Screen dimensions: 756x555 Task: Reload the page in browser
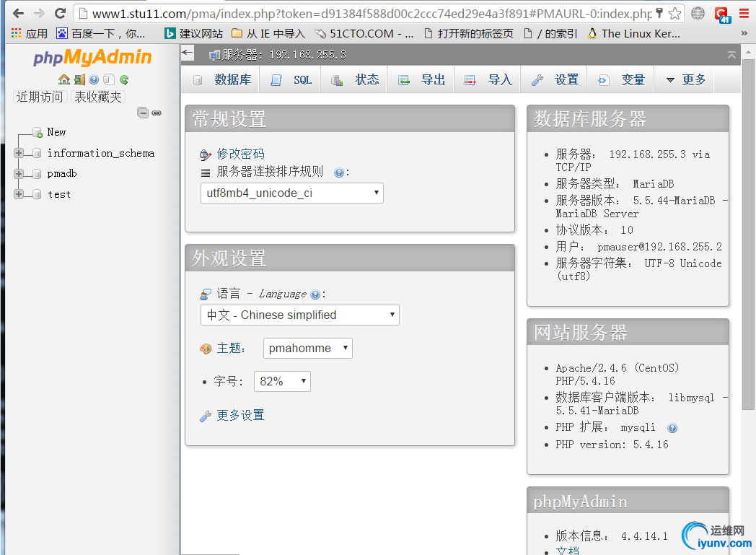coord(60,14)
